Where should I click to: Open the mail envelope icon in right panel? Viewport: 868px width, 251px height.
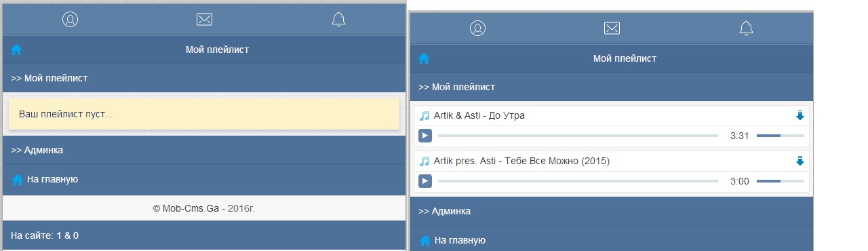pyautogui.click(x=612, y=28)
